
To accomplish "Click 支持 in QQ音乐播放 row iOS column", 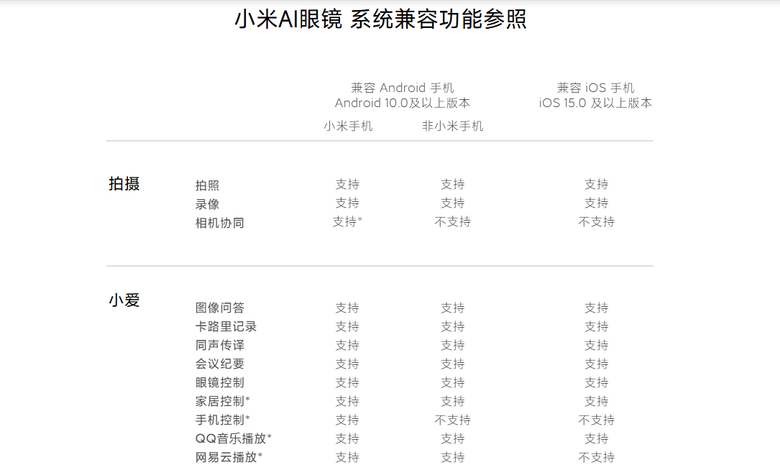I will click(596, 439).
